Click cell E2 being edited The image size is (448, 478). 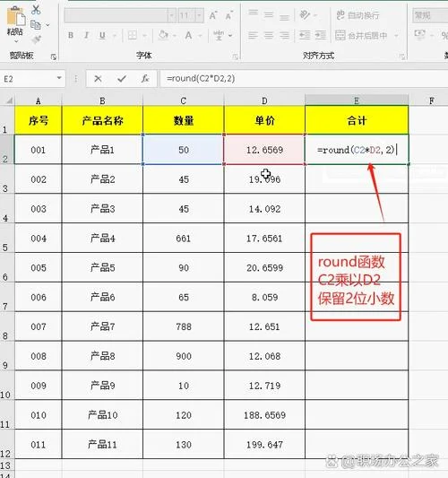[x=357, y=150]
